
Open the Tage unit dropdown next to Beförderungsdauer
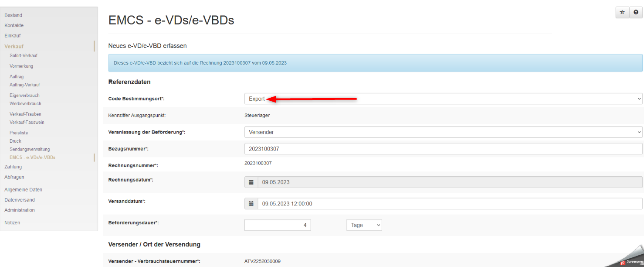click(364, 225)
